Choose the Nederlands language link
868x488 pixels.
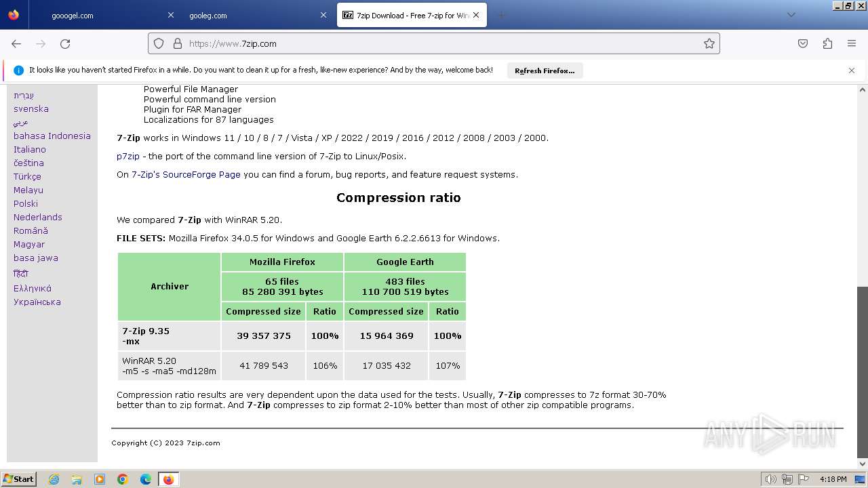pos(38,217)
